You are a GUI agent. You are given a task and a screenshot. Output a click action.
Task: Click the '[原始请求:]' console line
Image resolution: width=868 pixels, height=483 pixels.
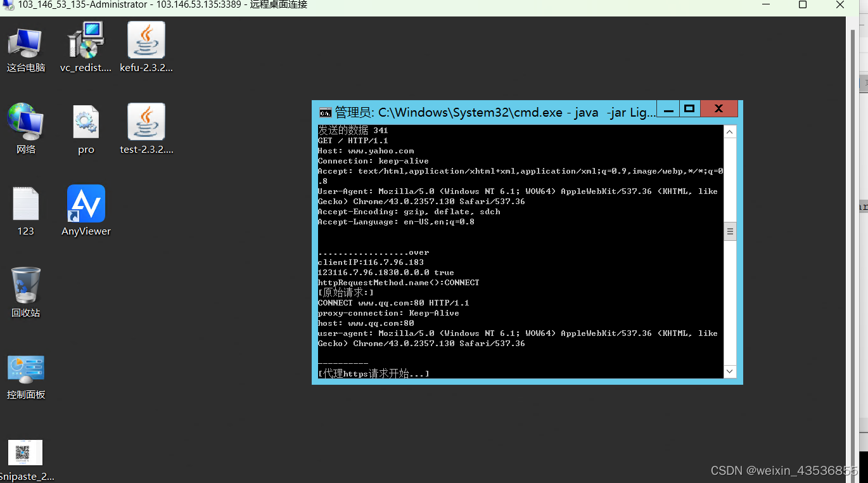[345, 293]
